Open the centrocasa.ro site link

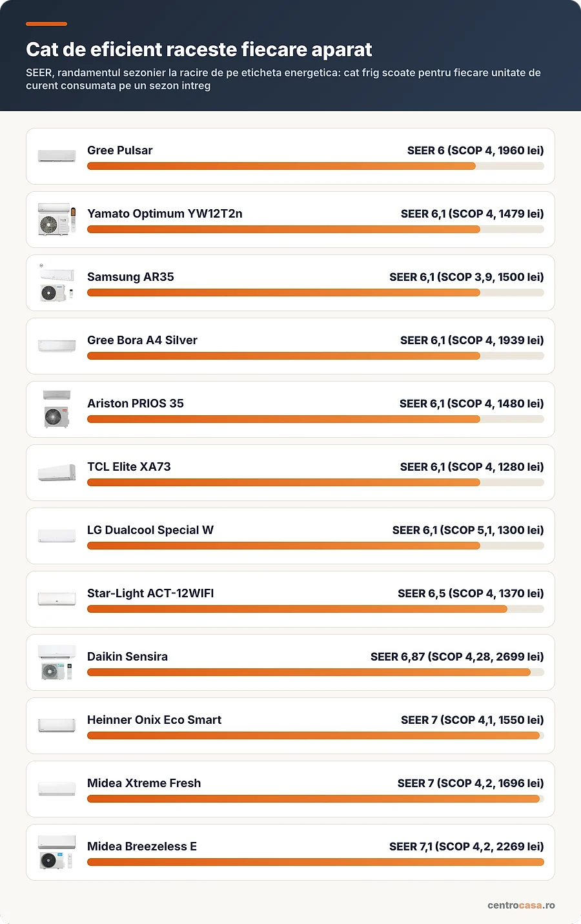(521, 905)
